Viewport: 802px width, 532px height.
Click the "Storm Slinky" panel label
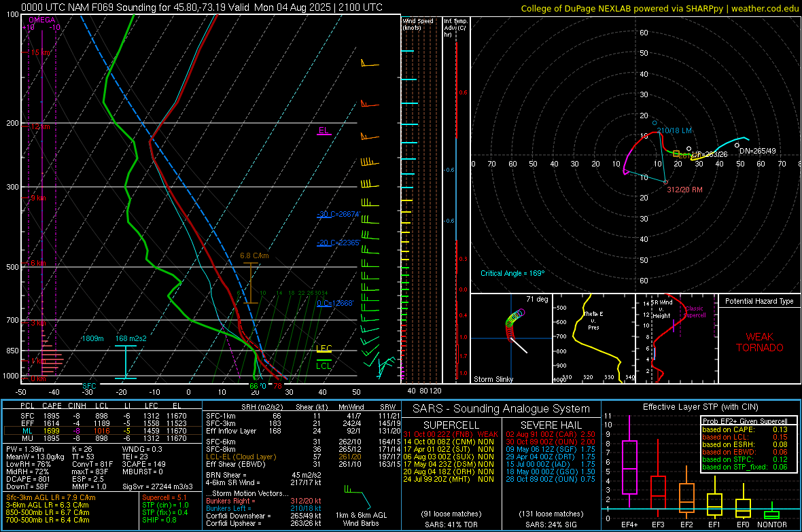[493, 379]
